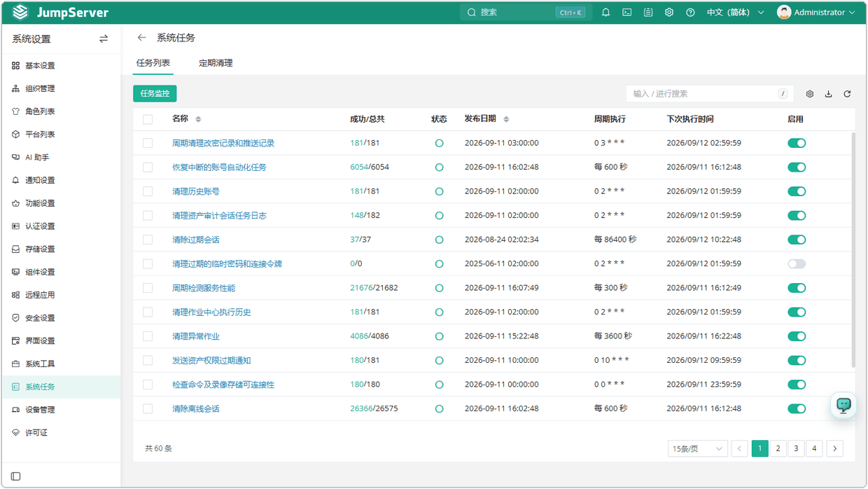Go to next page arrow

click(x=834, y=448)
